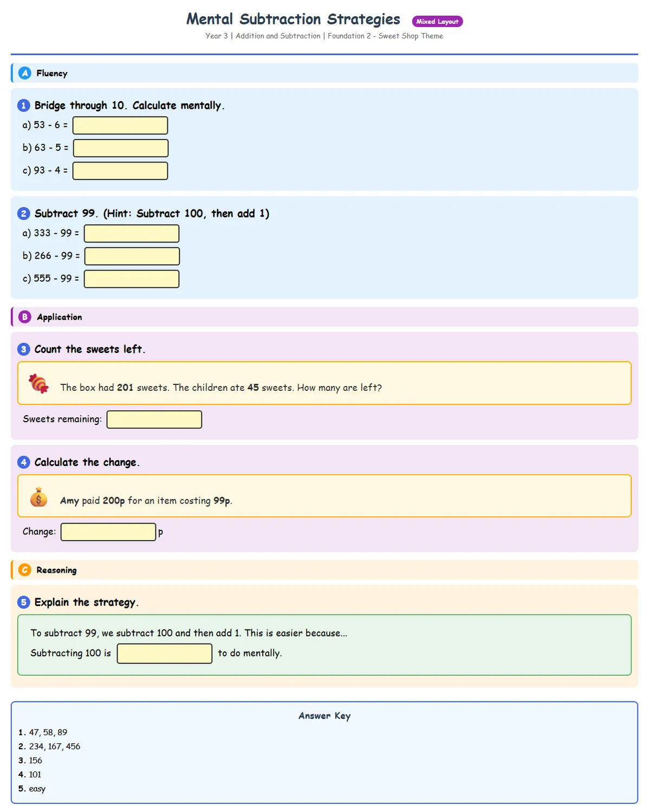Click the title 'Mental Subtraction Strategies'
This screenshot has height=812, width=649.
[x=293, y=19]
